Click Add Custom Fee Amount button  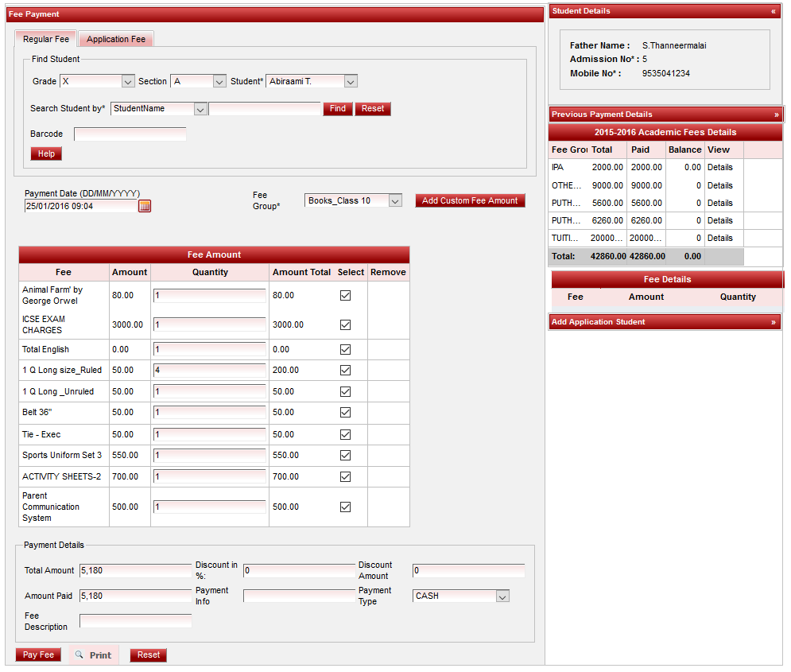470,200
